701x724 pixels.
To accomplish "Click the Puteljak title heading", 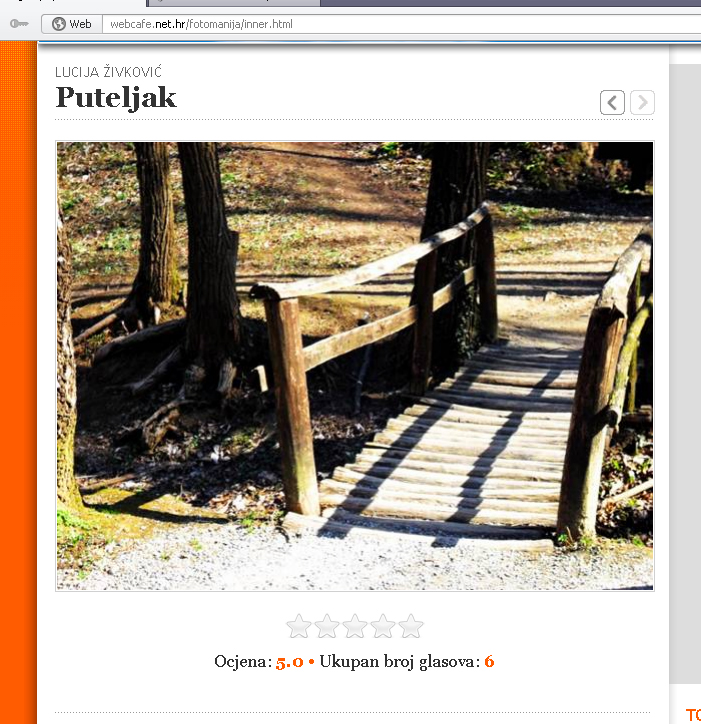I will click(116, 98).
